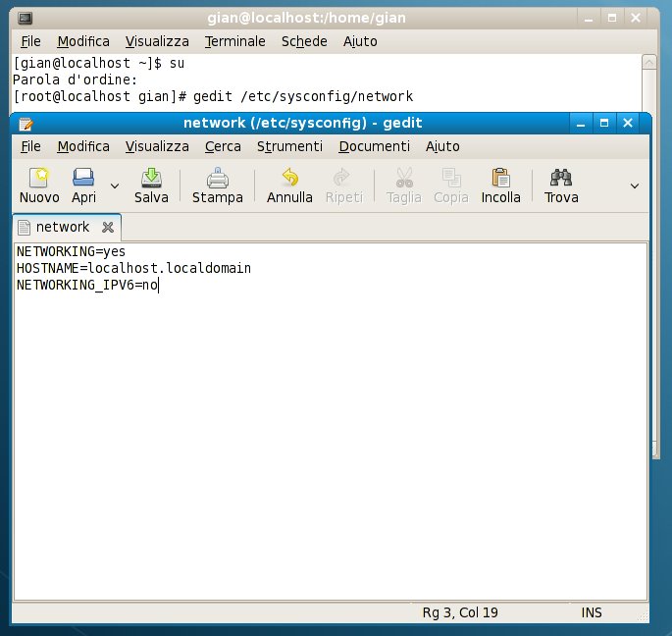Print document using Stampa icon
Viewport: 672px width, 636px height.
218,178
